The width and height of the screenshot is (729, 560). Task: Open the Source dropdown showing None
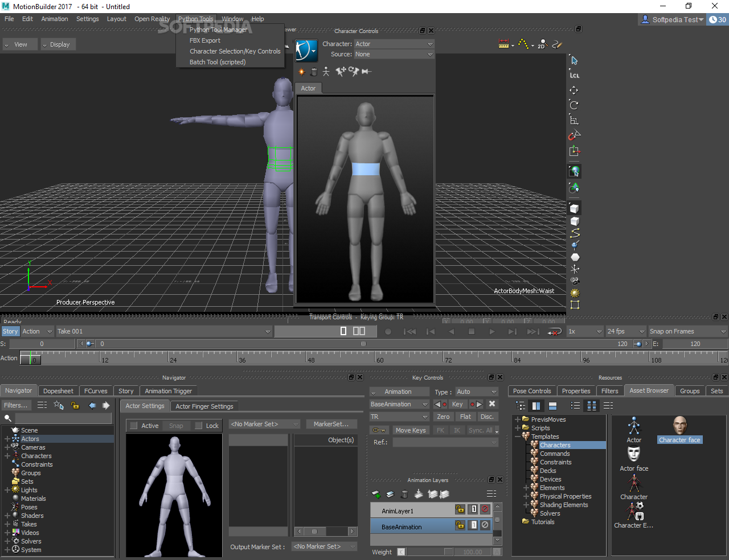394,54
